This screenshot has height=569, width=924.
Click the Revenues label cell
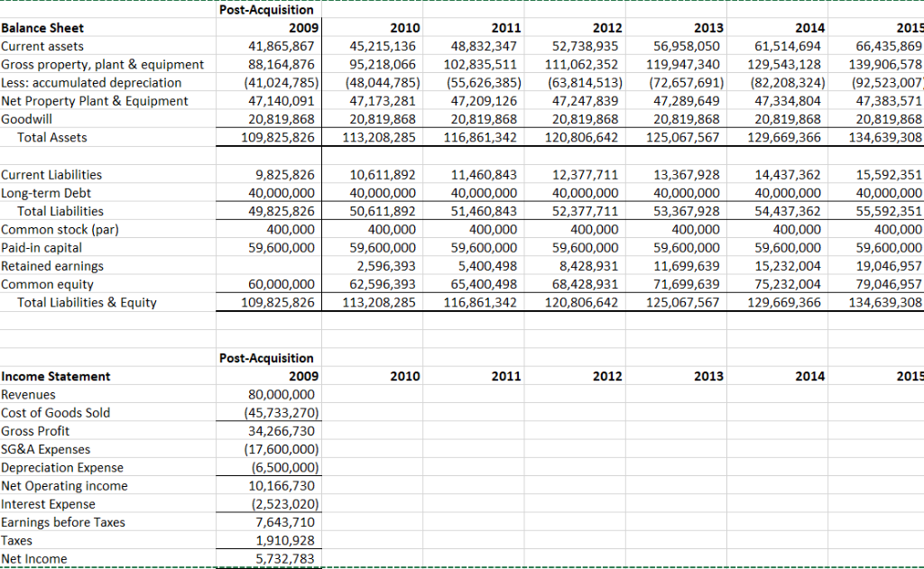pyautogui.click(x=27, y=394)
